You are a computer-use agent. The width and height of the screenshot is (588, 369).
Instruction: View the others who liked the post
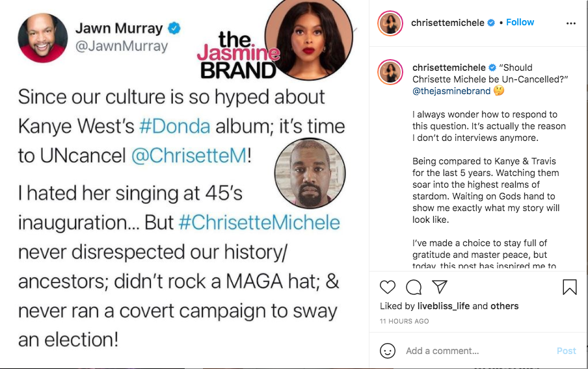(x=504, y=306)
